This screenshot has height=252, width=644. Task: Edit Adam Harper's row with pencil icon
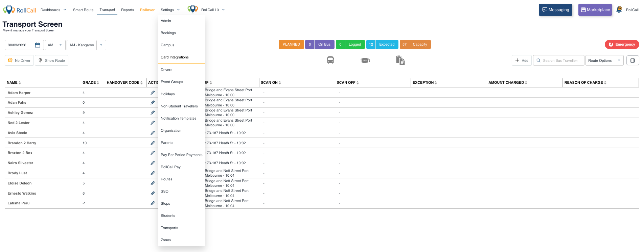click(x=153, y=93)
